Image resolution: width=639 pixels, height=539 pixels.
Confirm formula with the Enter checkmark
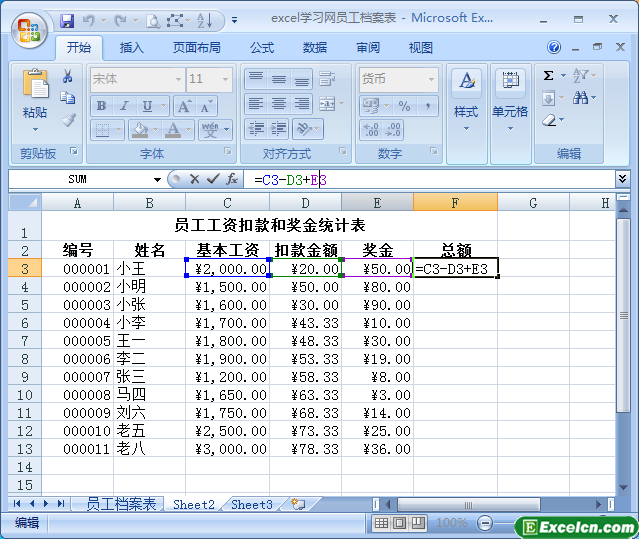212,179
